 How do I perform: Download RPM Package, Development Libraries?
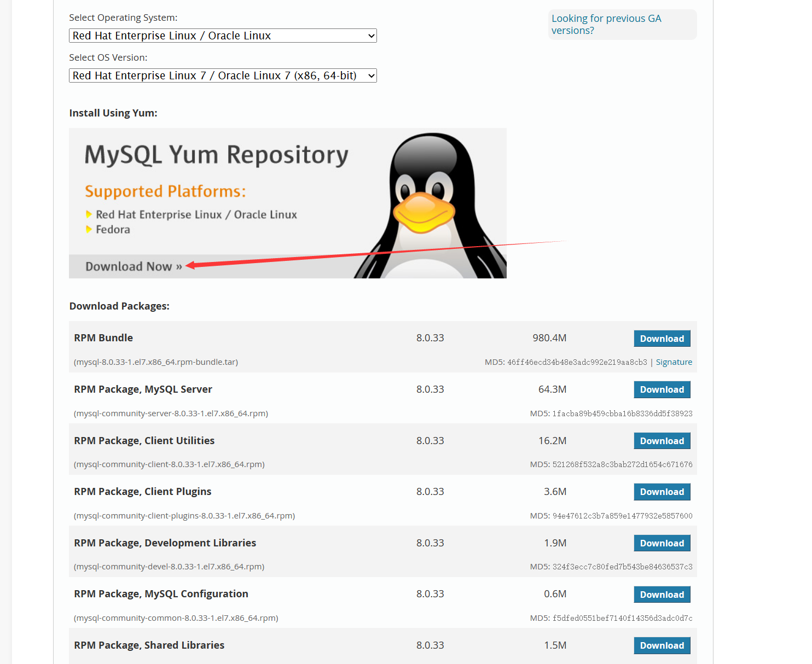coord(662,543)
